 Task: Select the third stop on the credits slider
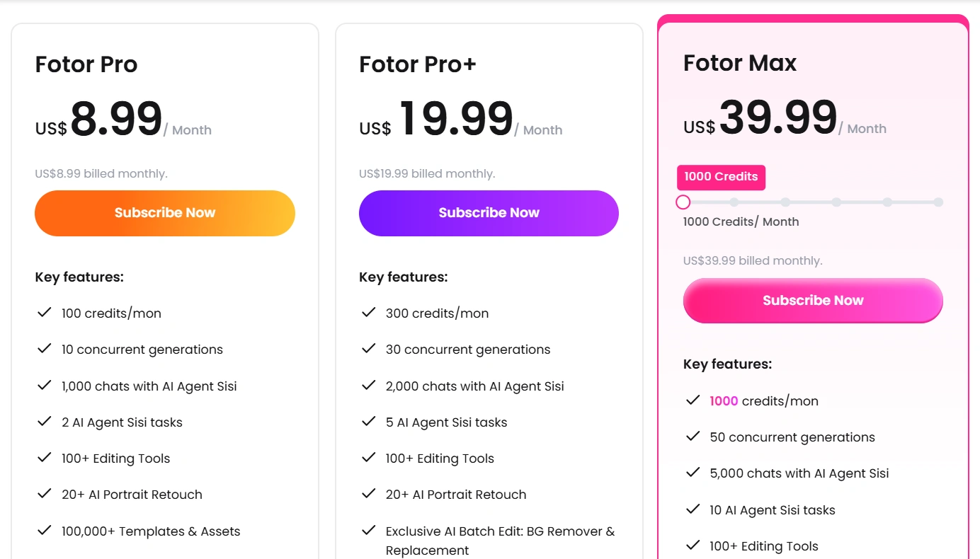click(x=785, y=202)
